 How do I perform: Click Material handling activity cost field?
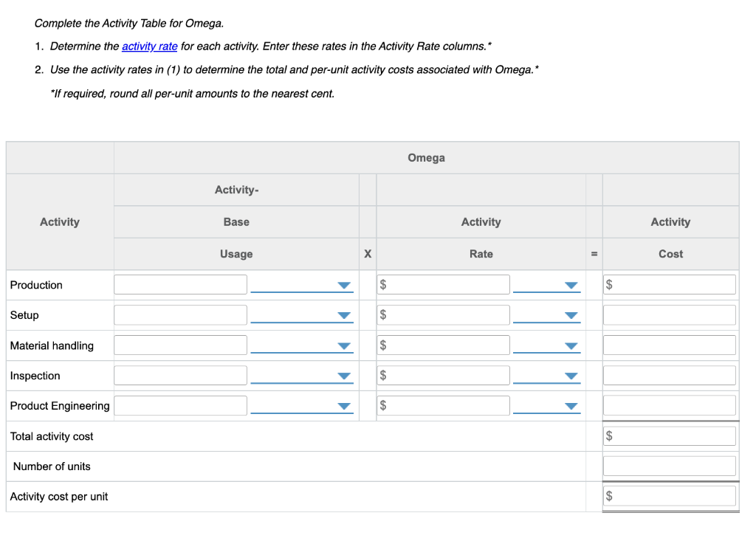(x=670, y=345)
